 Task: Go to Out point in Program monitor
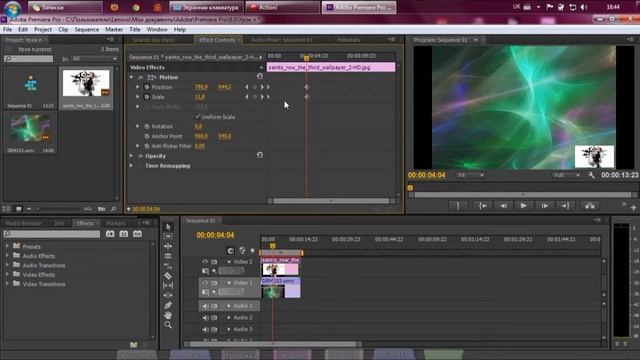tap(565, 206)
